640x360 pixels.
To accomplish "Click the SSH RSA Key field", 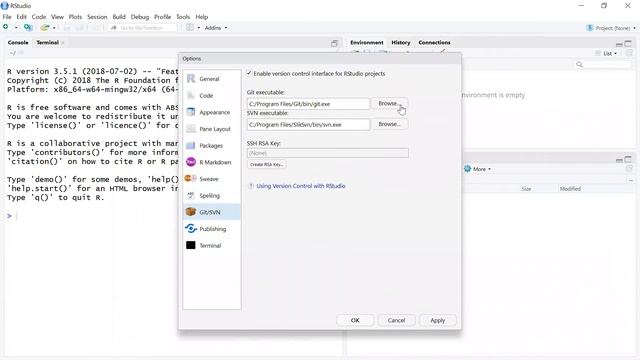I will pos(327,153).
